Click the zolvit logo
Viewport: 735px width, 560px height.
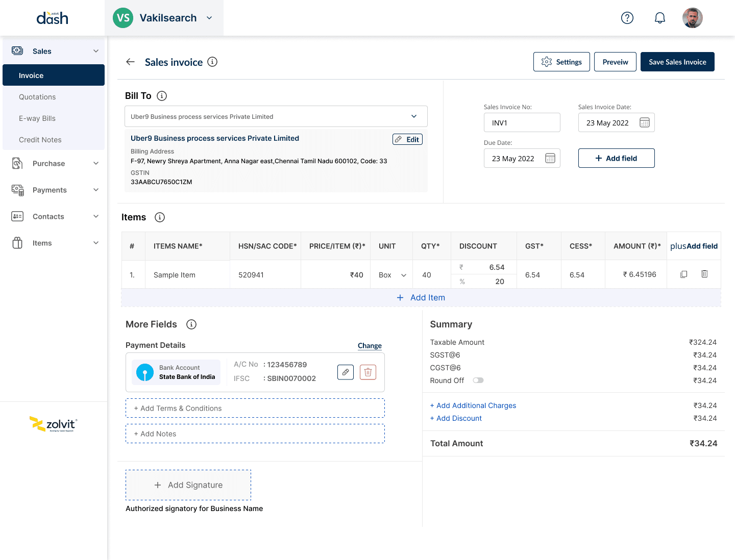point(53,424)
